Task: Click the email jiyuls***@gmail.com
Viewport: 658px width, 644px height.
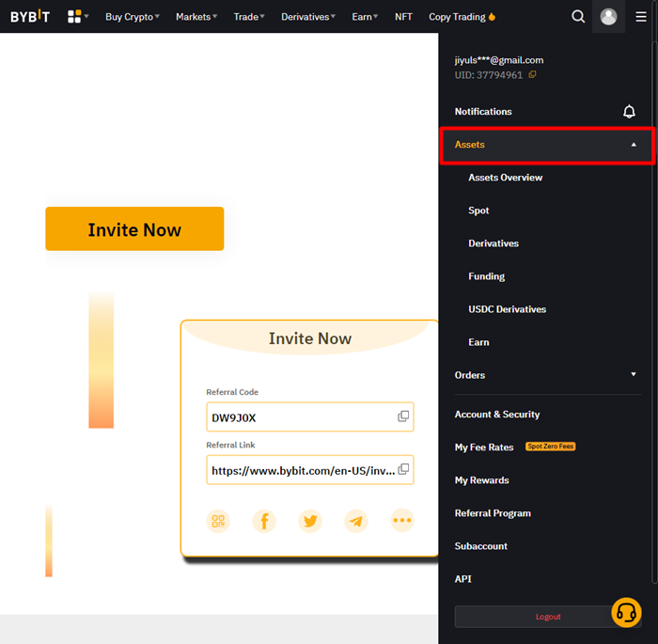Action: (499, 60)
